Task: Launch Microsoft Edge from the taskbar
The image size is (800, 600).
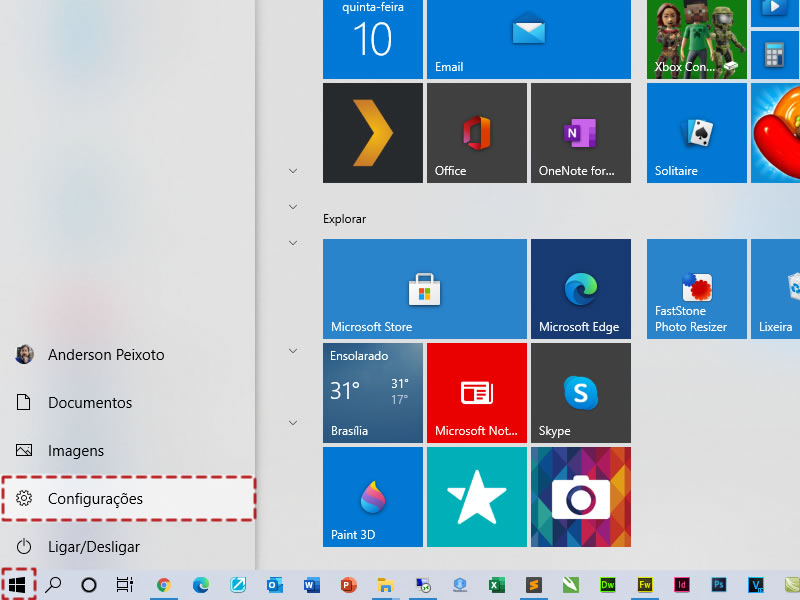Action: pyautogui.click(x=201, y=585)
